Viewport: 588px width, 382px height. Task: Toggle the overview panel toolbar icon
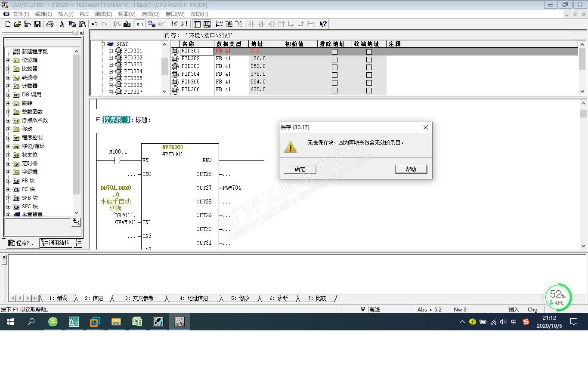(x=197, y=24)
